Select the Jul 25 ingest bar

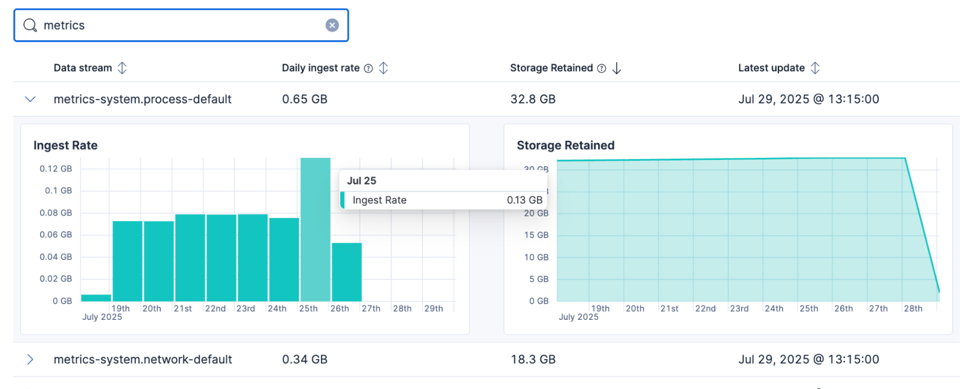[x=315, y=231]
